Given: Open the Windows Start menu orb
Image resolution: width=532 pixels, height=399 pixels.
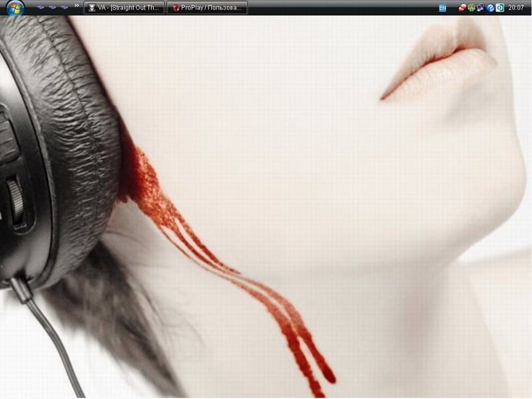Looking at the screenshot, I should click(x=14, y=7).
